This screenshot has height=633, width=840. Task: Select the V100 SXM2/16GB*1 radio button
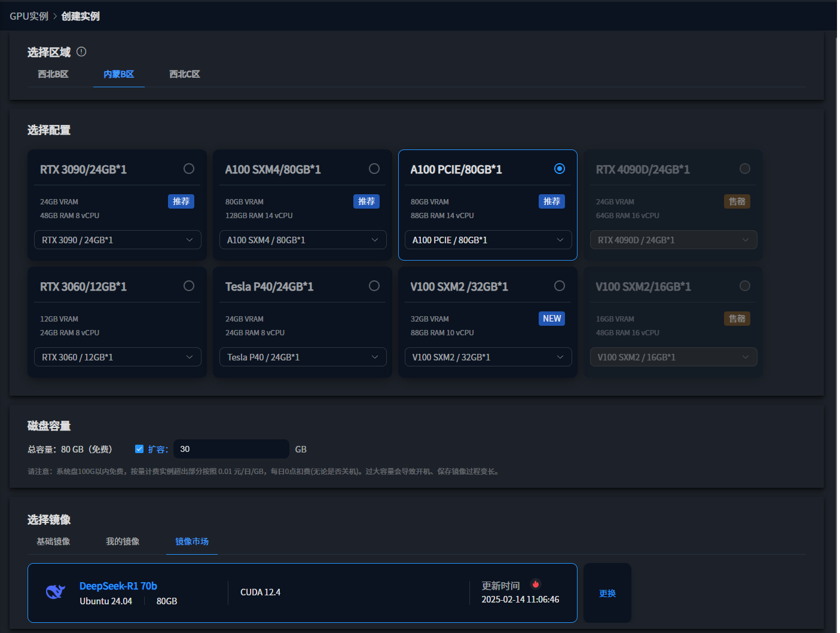pyautogui.click(x=745, y=286)
